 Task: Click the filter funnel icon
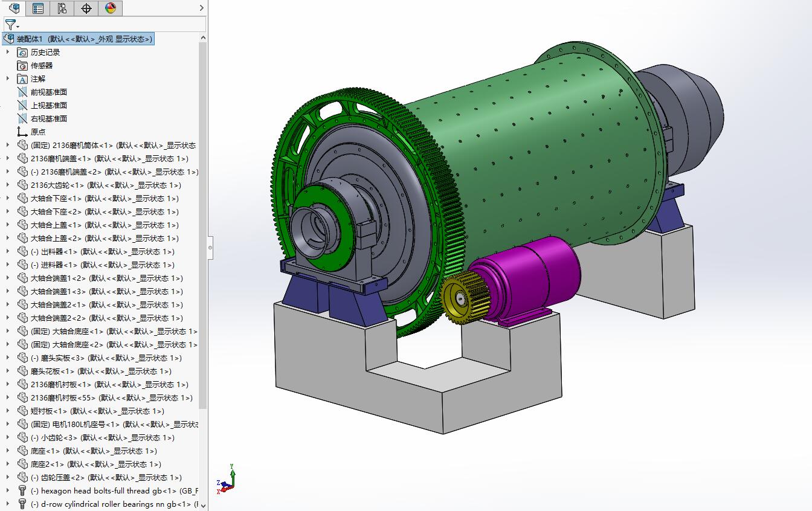(x=11, y=25)
